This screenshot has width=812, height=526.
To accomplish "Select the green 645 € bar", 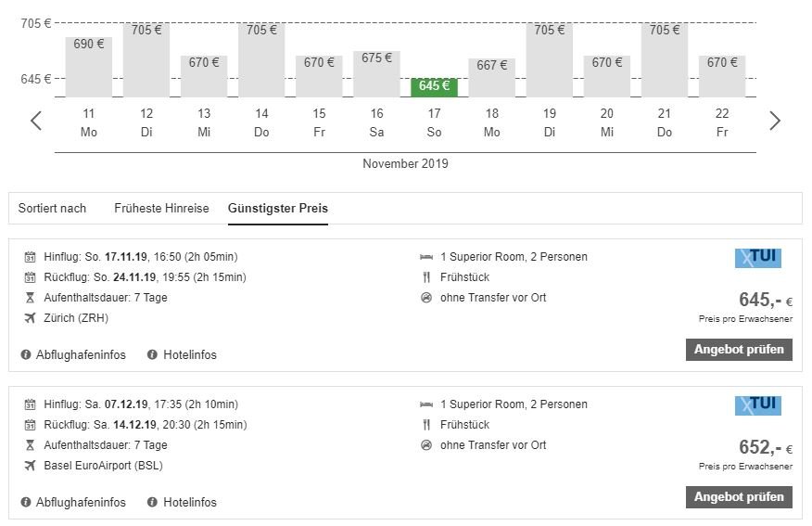I will (434, 87).
